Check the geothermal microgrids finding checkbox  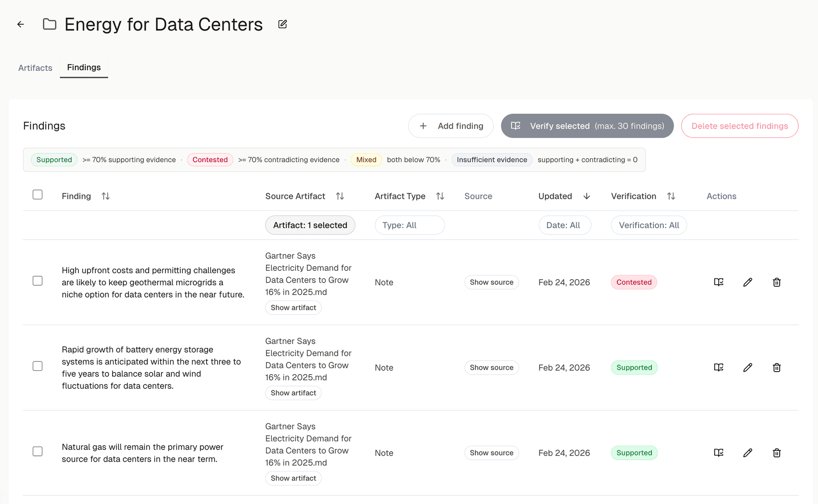pyautogui.click(x=37, y=281)
